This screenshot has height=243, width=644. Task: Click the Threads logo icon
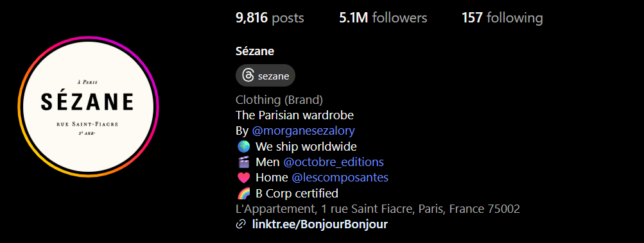(248, 76)
